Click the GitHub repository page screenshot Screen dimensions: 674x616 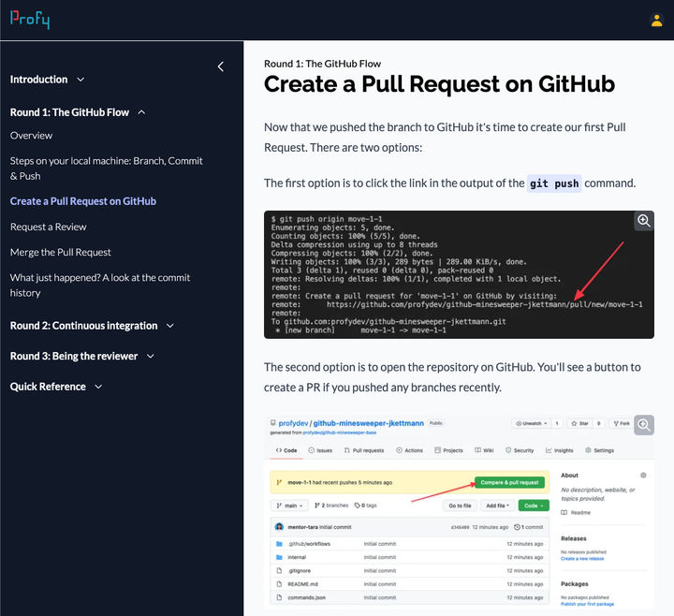pyautogui.click(x=459, y=511)
